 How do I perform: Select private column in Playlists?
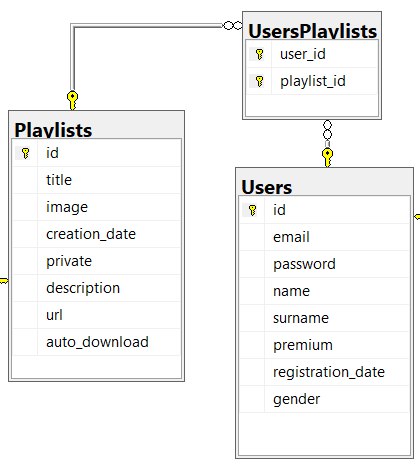point(97,261)
